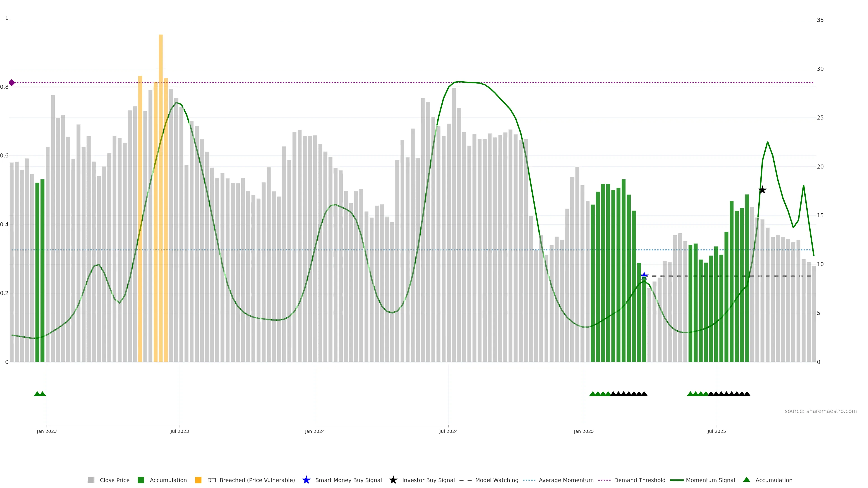
Task: Click the green Accumulation square legend swatch
Action: (141, 480)
